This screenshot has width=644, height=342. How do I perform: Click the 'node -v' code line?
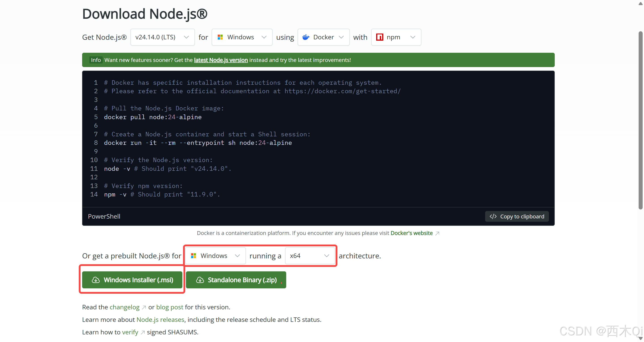168,169
